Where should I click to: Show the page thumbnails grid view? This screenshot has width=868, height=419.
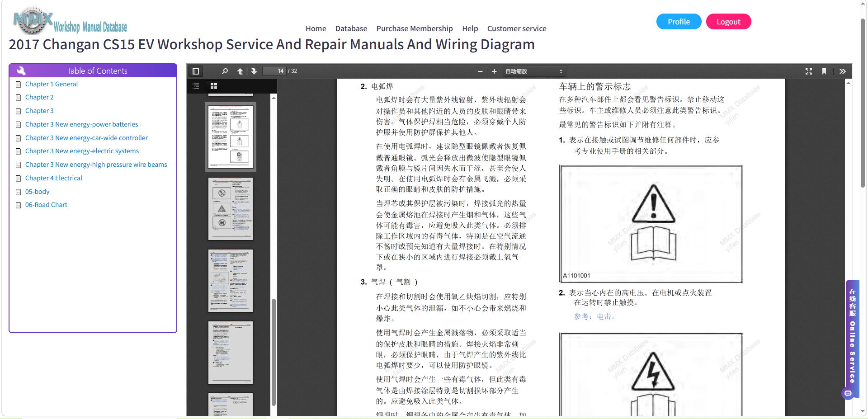coord(214,86)
